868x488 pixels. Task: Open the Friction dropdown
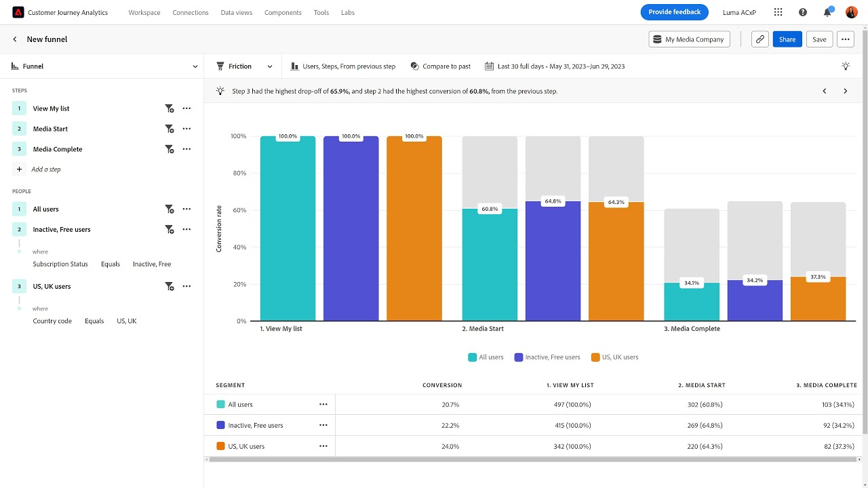coord(244,66)
